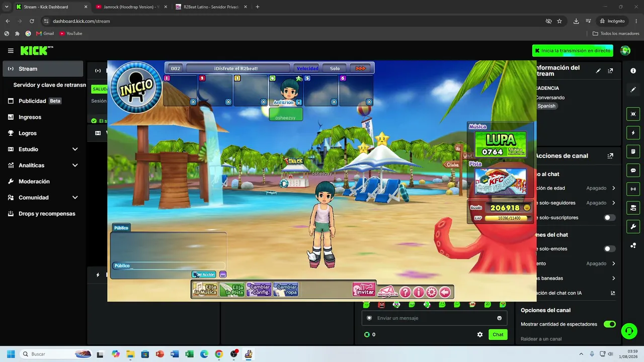This screenshot has width=644, height=362.
Task: Click the game back arrow button
Action: 445,292
